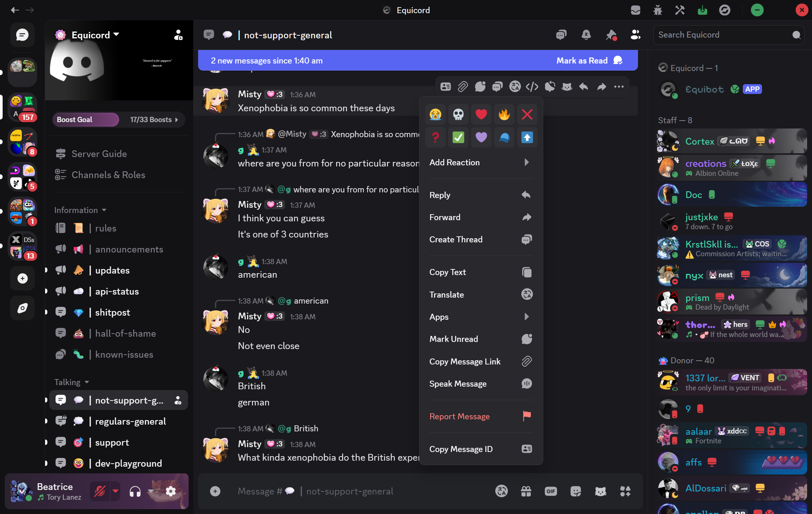
Task: Click Mark as Read button
Action: pos(589,60)
